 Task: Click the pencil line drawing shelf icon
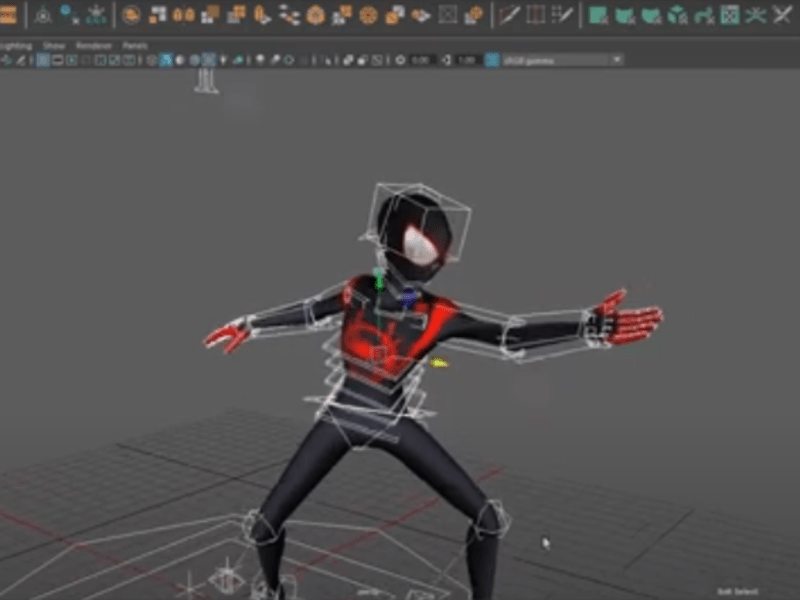[509, 15]
